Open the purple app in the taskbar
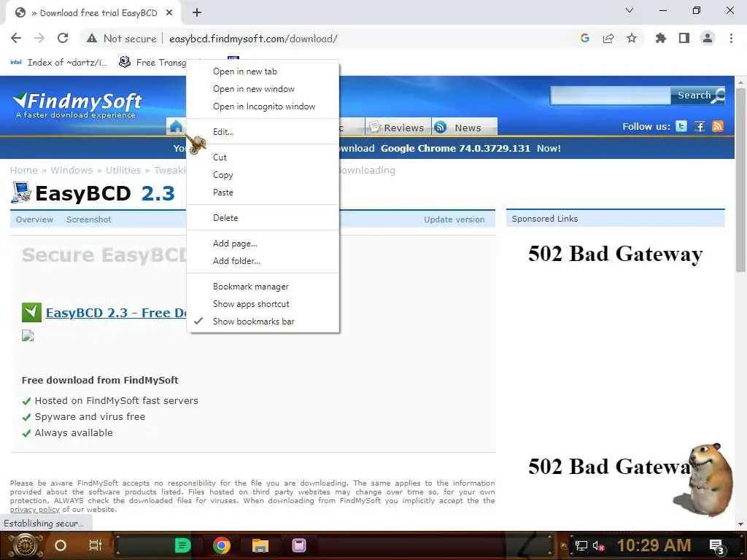The height and width of the screenshot is (560, 747). (x=298, y=545)
